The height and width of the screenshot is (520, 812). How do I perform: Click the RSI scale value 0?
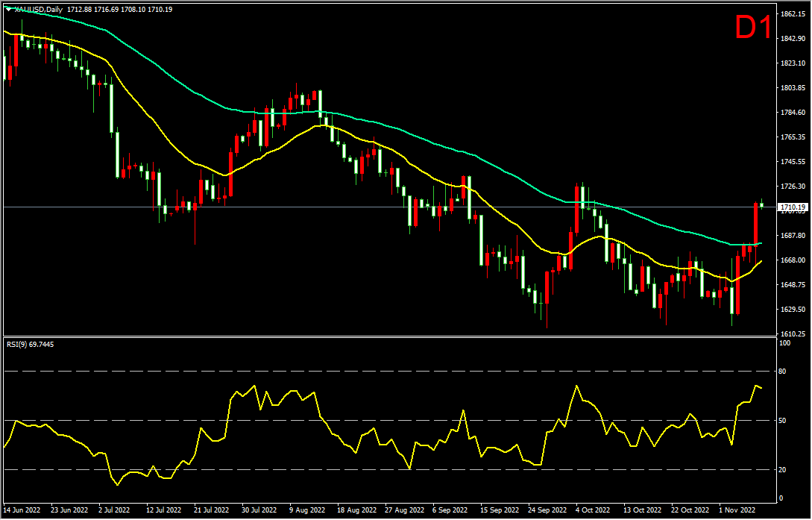click(x=781, y=498)
